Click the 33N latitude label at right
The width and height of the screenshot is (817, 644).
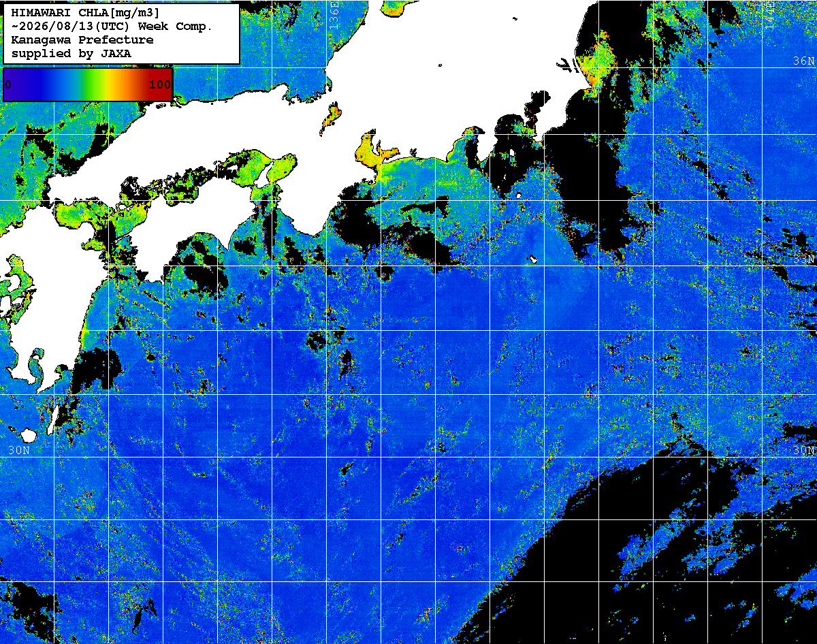tap(803, 259)
